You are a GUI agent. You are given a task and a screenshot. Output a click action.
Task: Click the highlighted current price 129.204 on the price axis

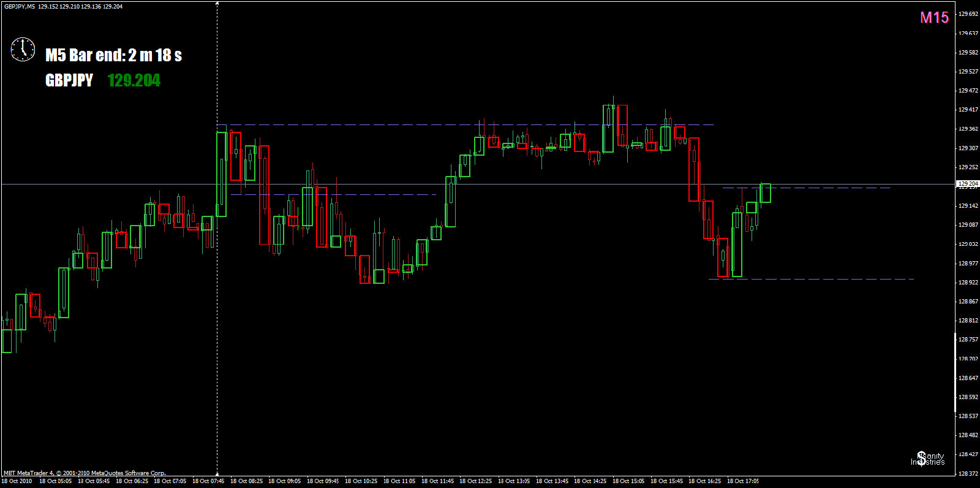(968, 183)
